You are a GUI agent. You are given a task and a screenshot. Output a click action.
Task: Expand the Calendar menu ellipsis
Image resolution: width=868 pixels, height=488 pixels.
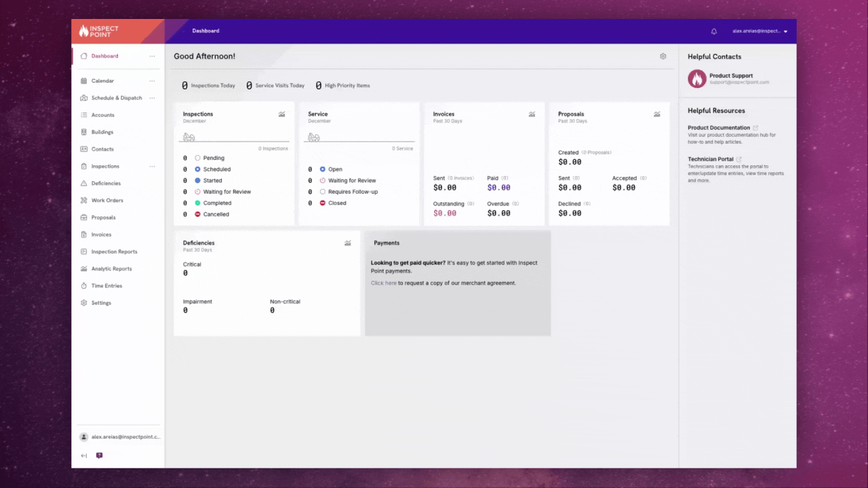[x=152, y=81]
